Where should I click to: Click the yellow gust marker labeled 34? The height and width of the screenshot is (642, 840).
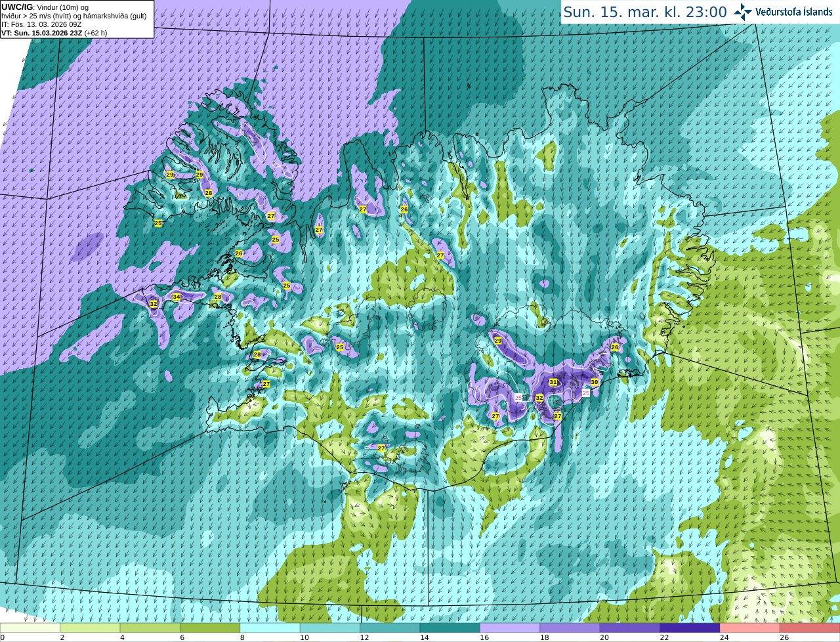tap(176, 297)
